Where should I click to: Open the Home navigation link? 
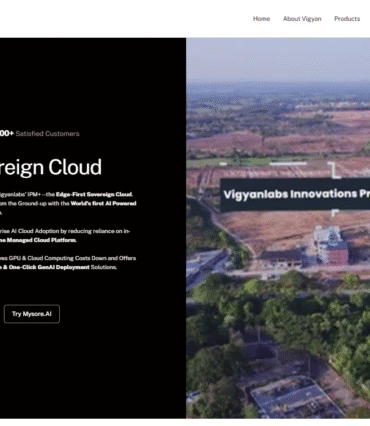tap(261, 19)
